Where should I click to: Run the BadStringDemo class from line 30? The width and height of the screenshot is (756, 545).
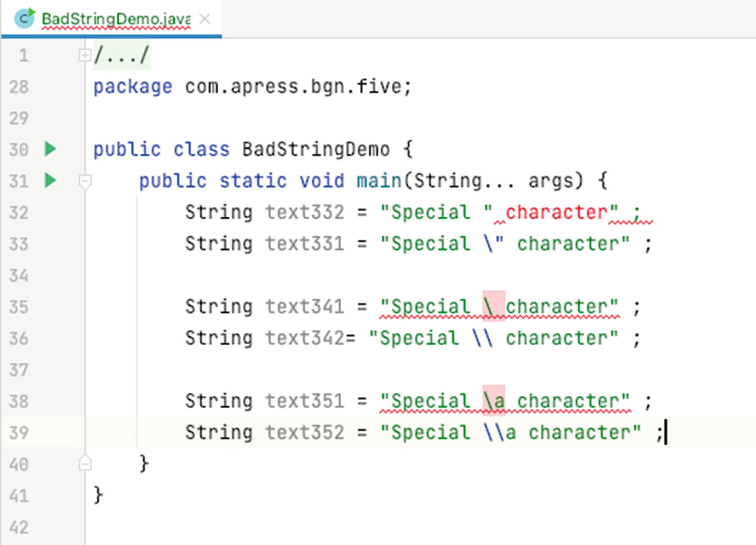point(50,149)
